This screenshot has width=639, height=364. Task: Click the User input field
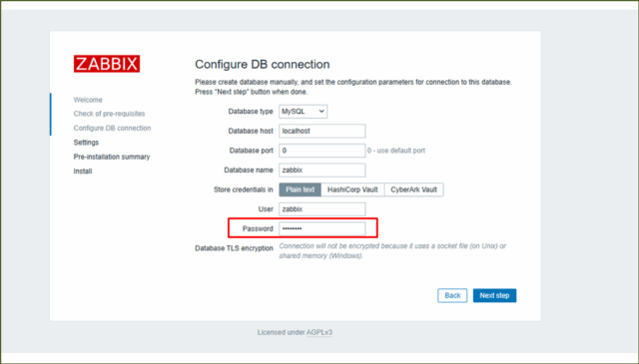point(321,209)
